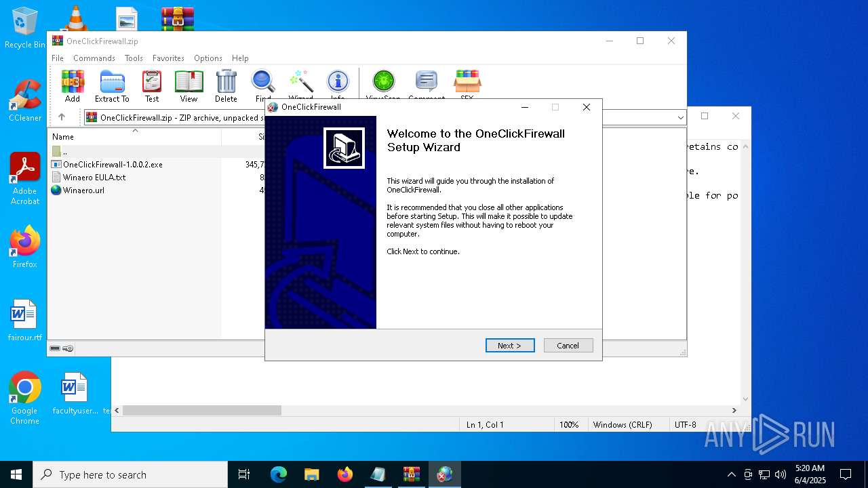Click the Notepad scroll down arrow

tap(746, 399)
